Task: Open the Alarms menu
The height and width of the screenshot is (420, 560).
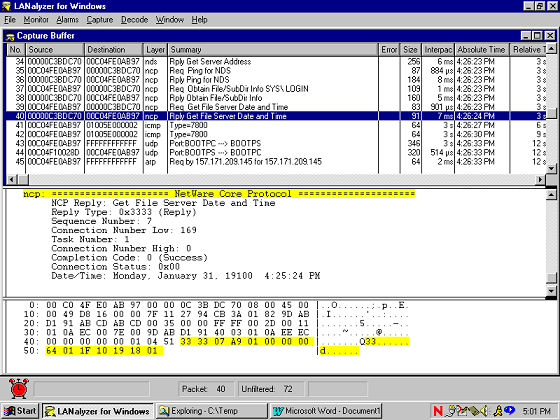Action: [68, 20]
